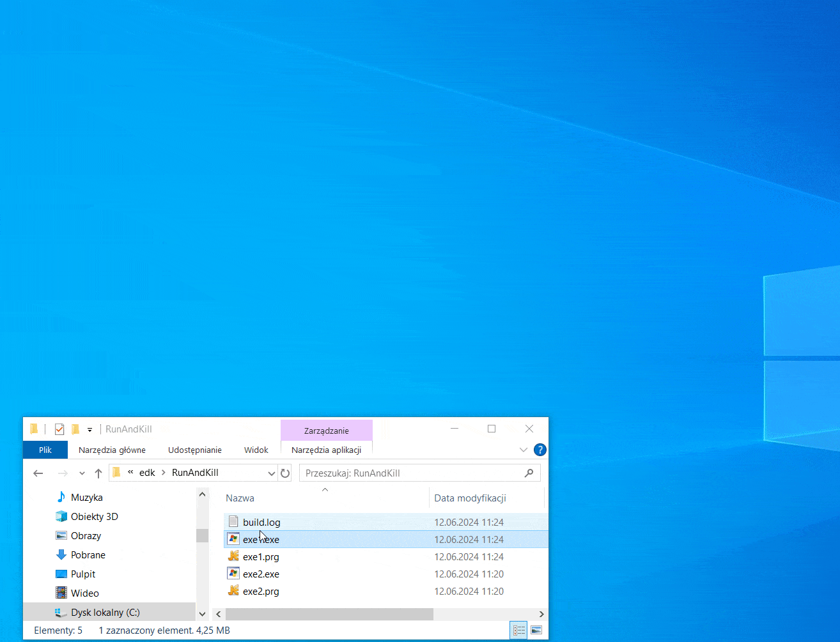Go forward with the right arrow button
Image resolution: width=840 pixels, height=642 pixels.
point(63,473)
